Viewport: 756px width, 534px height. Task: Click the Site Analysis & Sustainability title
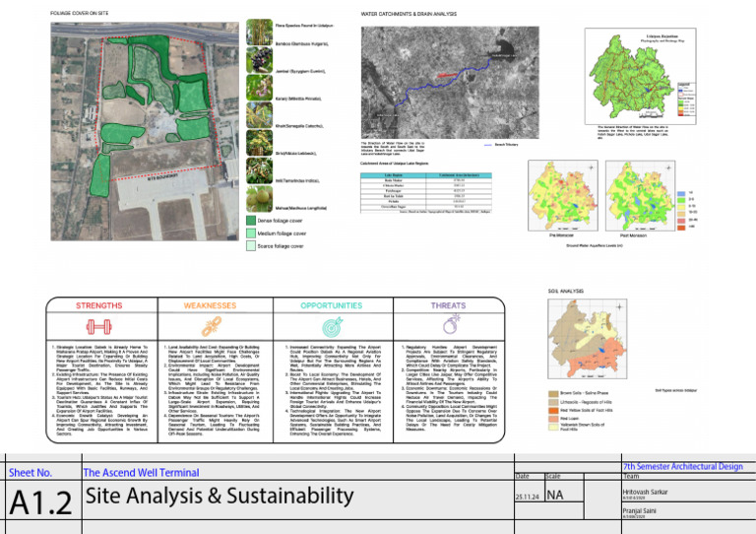(220, 496)
